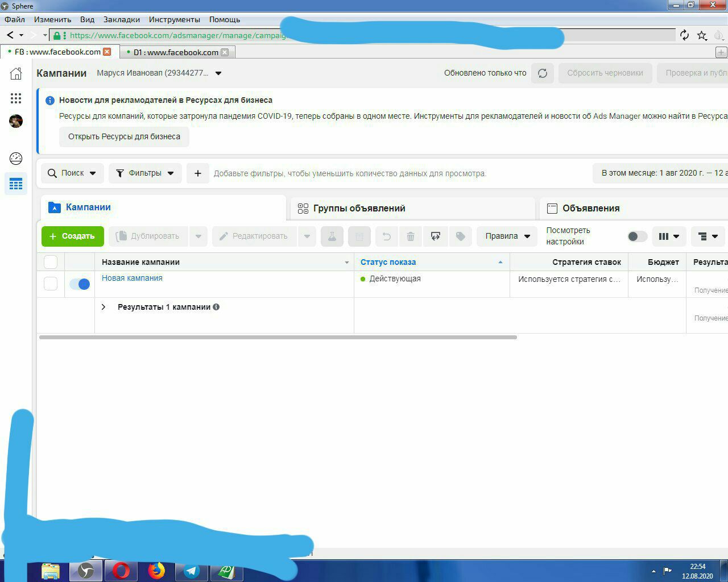
Task: Open the Ads Manager home icon
Action: (x=16, y=73)
